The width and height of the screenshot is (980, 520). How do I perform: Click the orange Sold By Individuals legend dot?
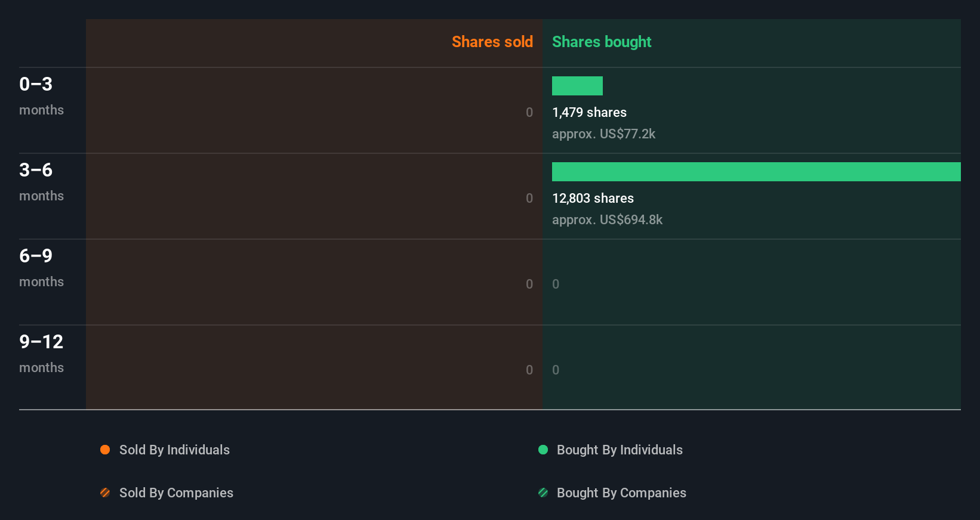click(x=105, y=450)
